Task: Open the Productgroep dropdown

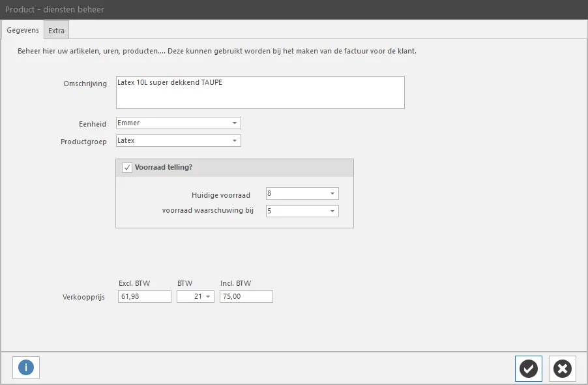Action: click(x=235, y=141)
